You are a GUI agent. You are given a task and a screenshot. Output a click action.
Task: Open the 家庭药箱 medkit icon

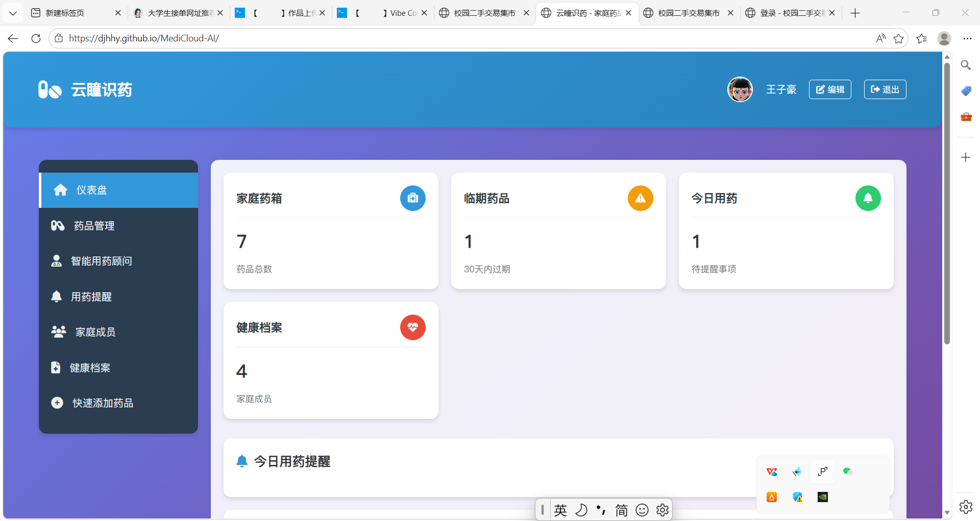point(412,198)
